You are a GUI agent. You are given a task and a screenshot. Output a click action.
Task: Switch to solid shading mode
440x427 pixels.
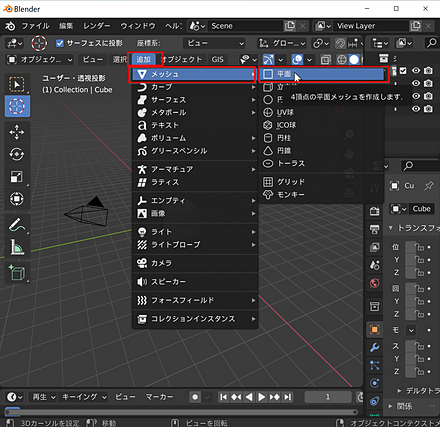click(x=354, y=60)
